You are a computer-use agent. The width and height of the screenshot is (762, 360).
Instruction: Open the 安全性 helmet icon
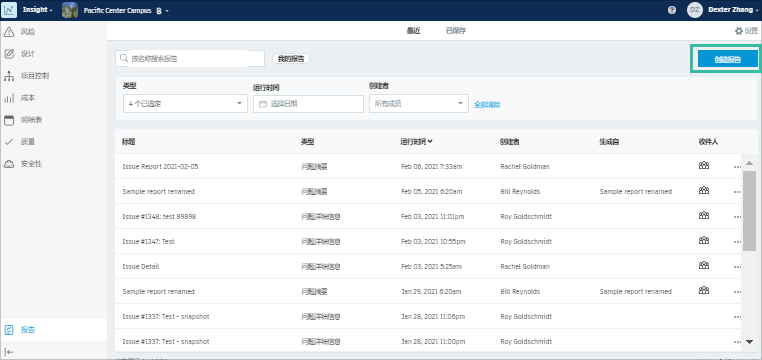pyautogui.click(x=9, y=164)
